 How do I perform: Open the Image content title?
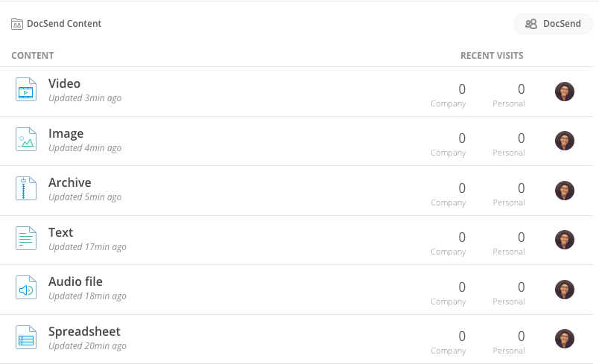[x=66, y=133]
